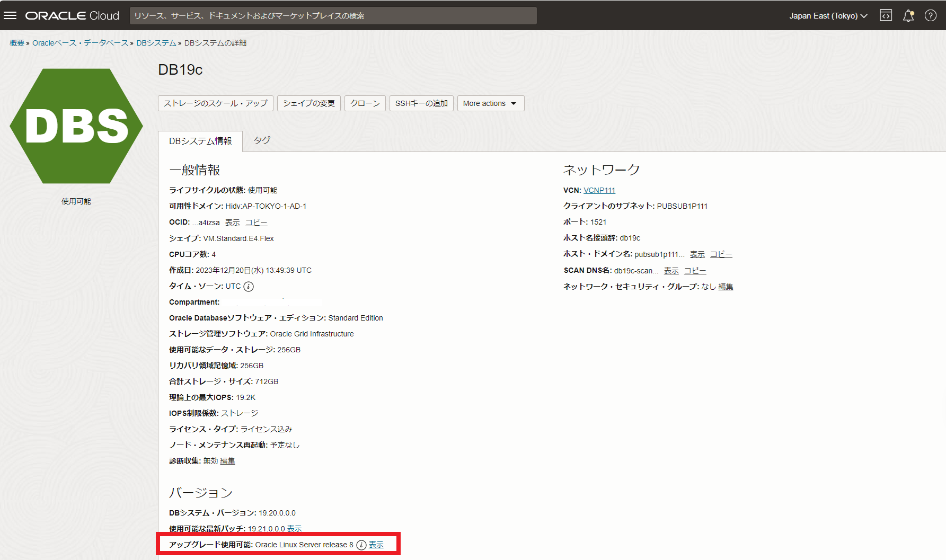Select the client subnet PUBSUB1P111 text
946x560 pixels.
tap(682, 206)
